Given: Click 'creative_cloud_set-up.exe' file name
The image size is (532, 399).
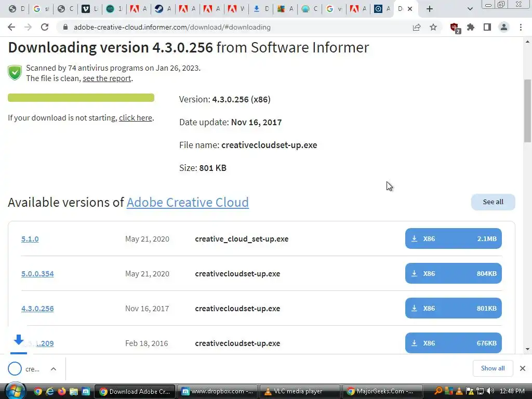Looking at the screenshot, I should (242, 239).
